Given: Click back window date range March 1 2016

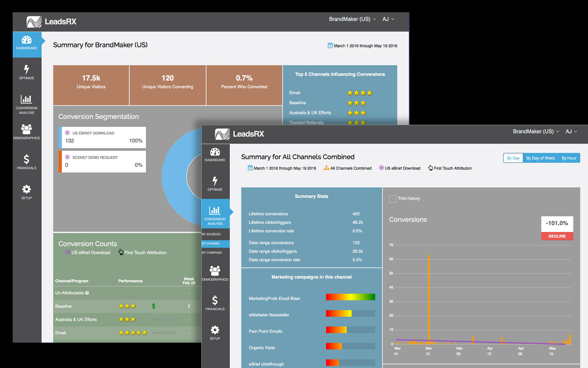Looking at the screenshot, I should [x=365, y=46].
